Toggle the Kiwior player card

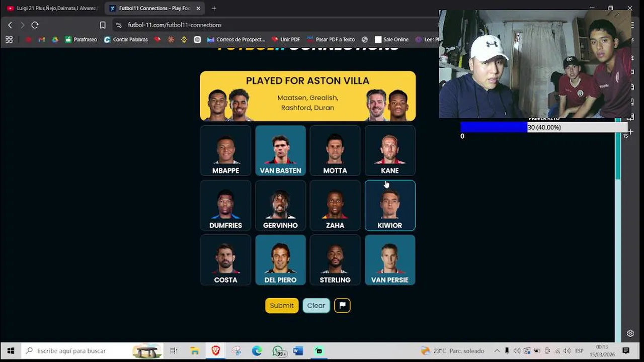[x=390, y=205]
